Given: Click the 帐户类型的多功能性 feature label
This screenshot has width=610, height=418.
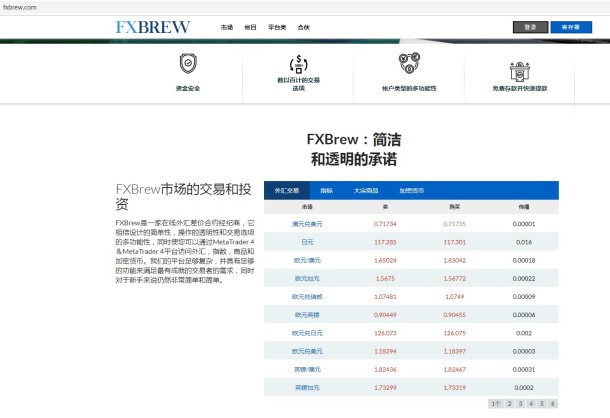Looking at the screenshot, I should pos(409,88).
